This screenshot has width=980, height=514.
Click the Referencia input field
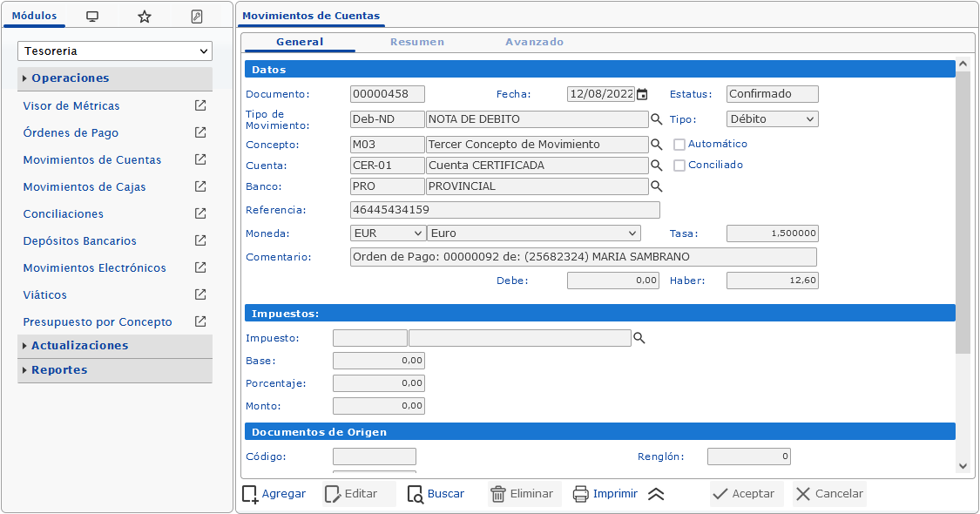tap(504, 210)
